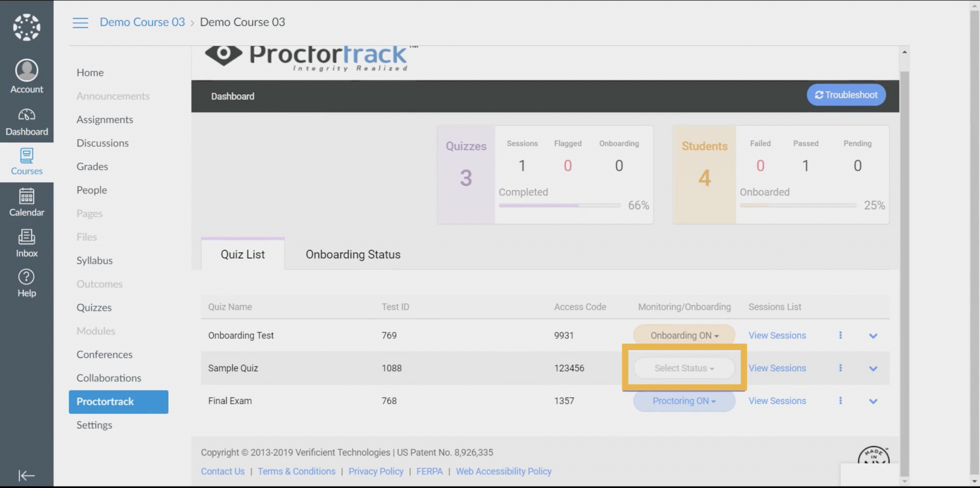The width and height of the screenshot is (980, 488).
Task: Open the Inbox global nav icon
Action: (x=27, y=244)
